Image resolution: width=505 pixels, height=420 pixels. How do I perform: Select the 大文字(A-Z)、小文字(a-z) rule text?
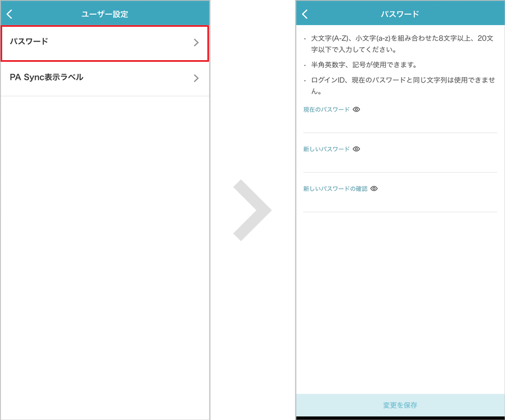(402, 44)
